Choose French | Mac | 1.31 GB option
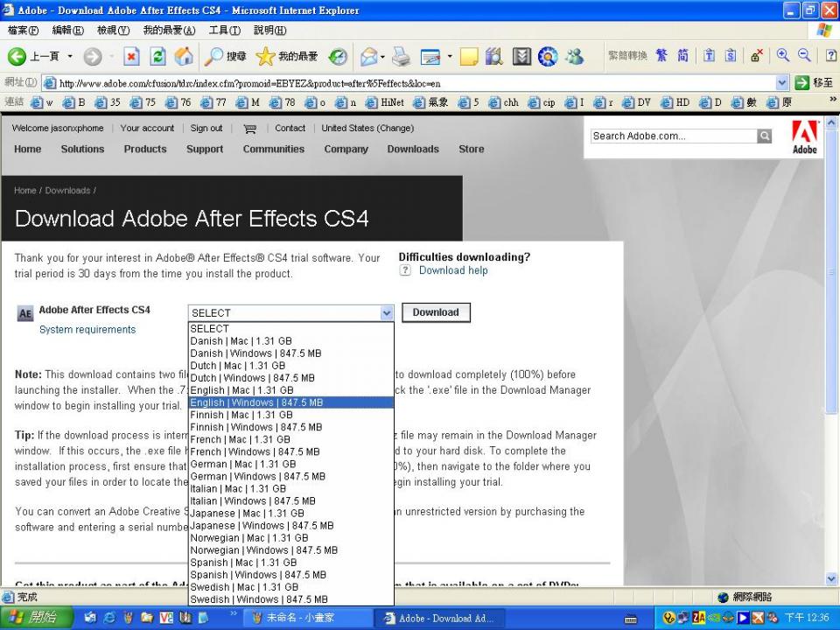 [291, 439]
